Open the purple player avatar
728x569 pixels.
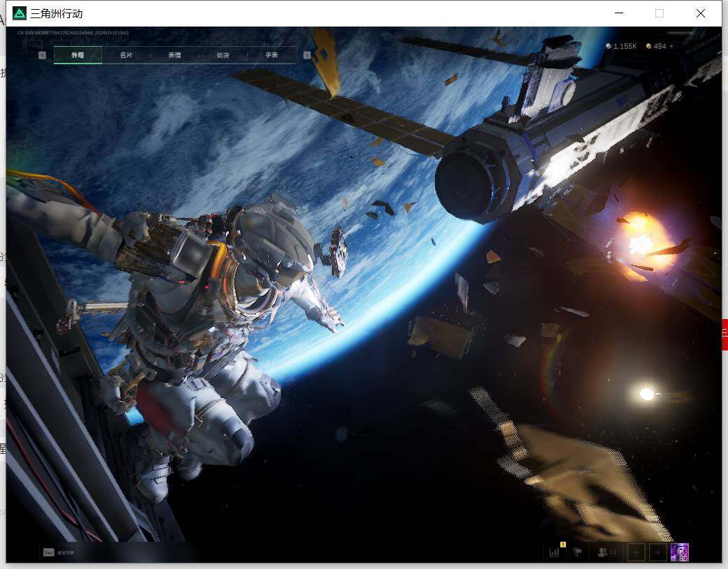click(680, 552)
